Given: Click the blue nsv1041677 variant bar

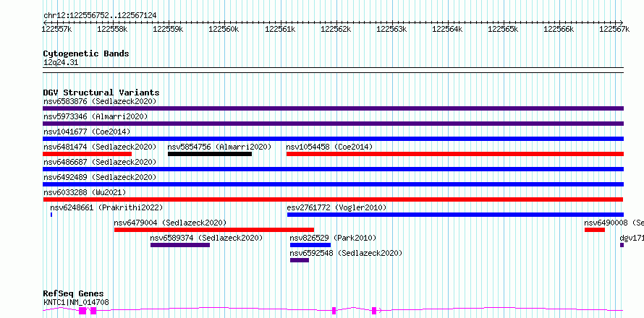Looking at the screenshot, I should click(x=333, y=139).
